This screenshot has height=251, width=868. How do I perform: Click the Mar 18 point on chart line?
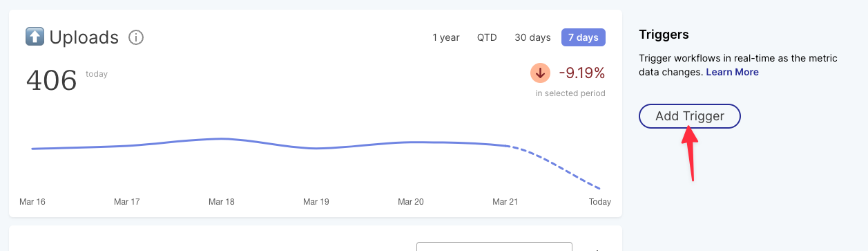pyautogui.click(x=222, y=138)
